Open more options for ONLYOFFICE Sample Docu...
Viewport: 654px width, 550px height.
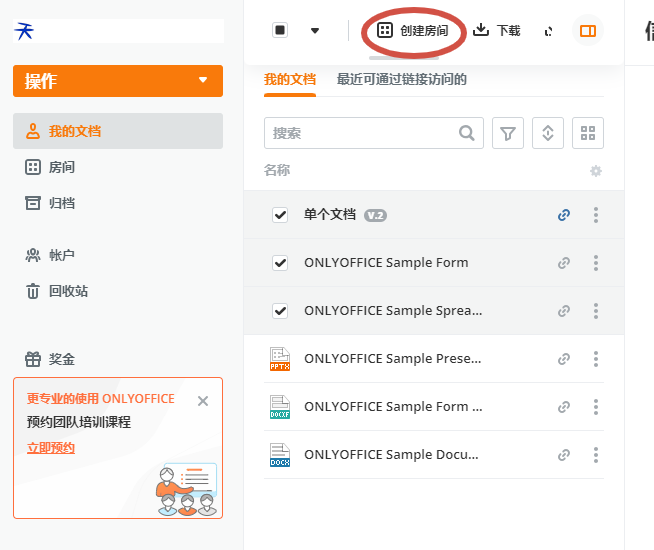(596, 455)
